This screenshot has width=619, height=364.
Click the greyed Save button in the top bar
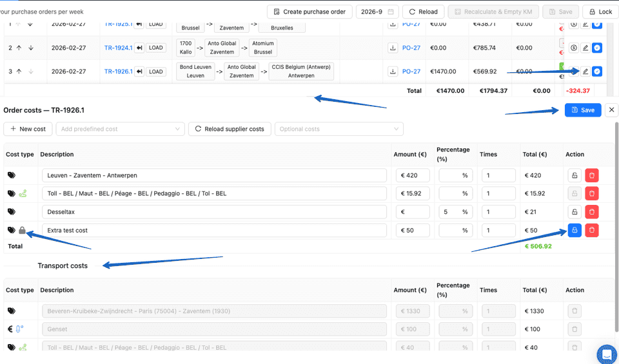pyautogui.click(x=560, y=12)
